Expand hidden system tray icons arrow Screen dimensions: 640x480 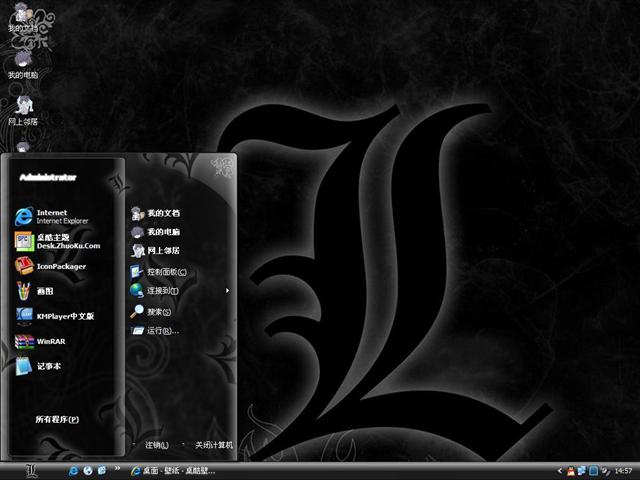pyautogui.click(x=560, y=471)
